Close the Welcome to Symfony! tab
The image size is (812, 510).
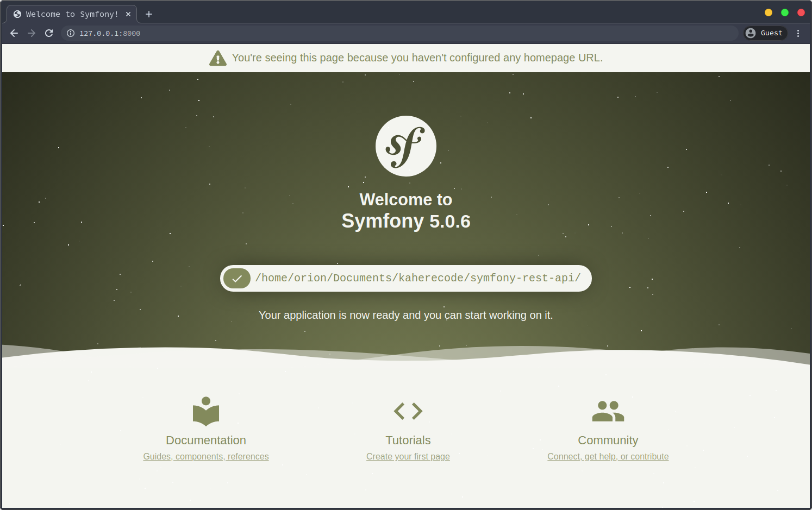point(128,14)
